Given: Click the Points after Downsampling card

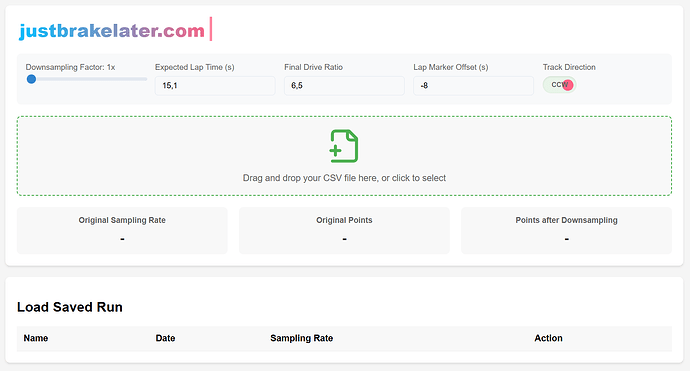Looking at the screenshot, I should coord(566,231).
